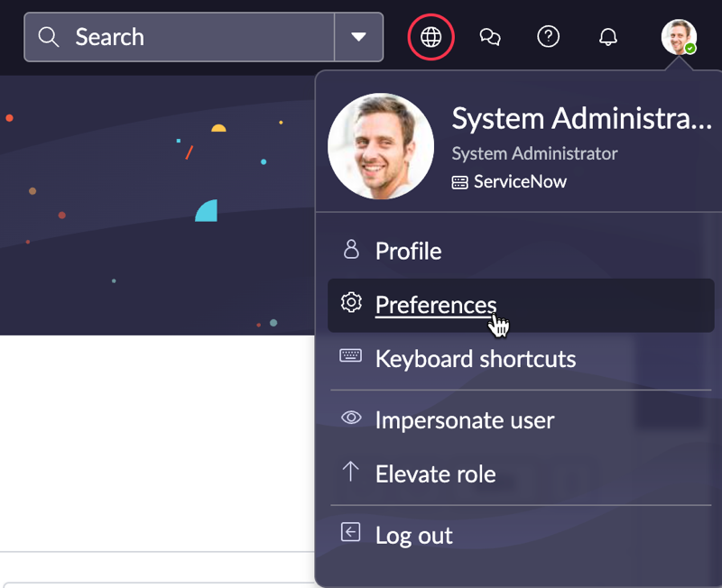The image size is (722, 588).
Task: Click Log out in user menu
Action: (x=521, y=535)
